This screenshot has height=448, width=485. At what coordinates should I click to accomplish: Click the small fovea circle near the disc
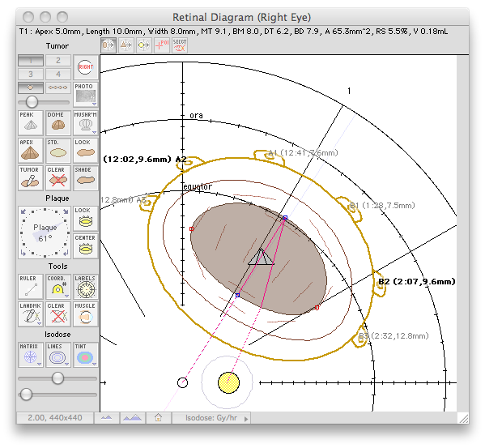182,382
